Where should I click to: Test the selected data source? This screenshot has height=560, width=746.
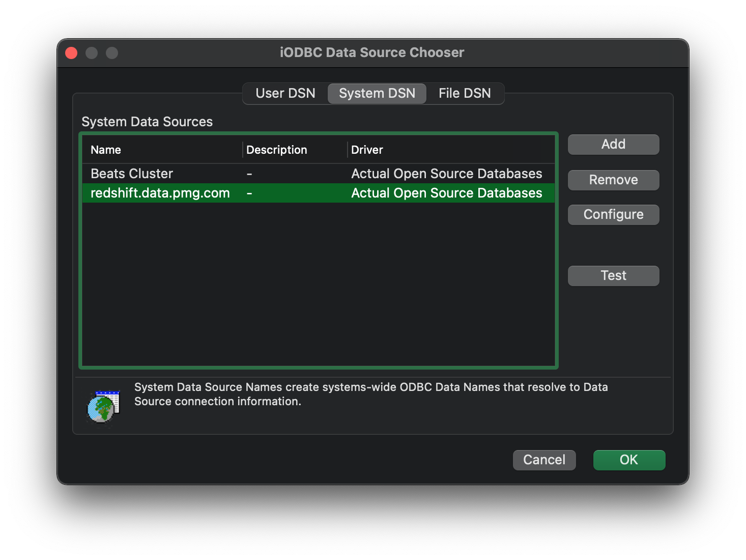(613, 275)
